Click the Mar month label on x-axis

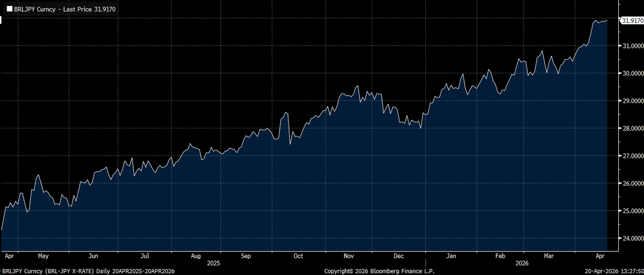(x=549, y=256)
